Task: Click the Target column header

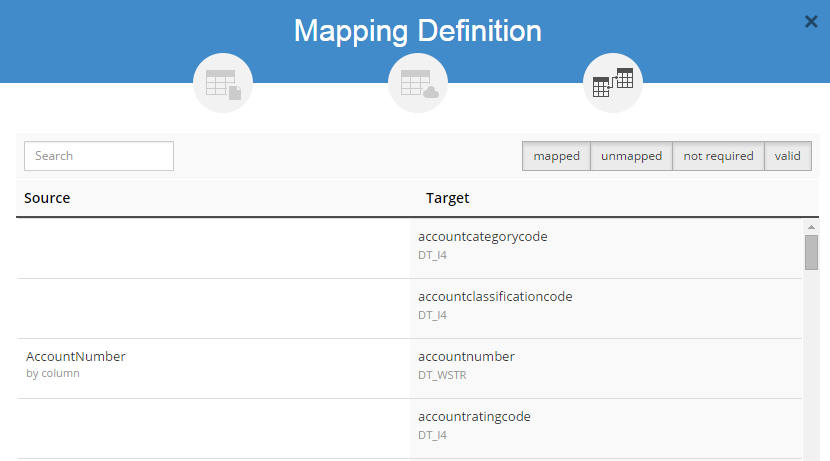Action: tap(447, 198)
